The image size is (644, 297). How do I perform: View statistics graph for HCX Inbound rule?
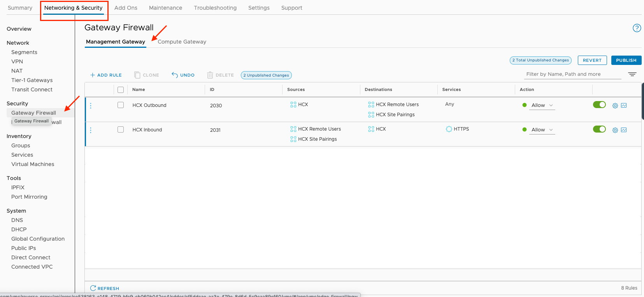click(x=624, y=130)
